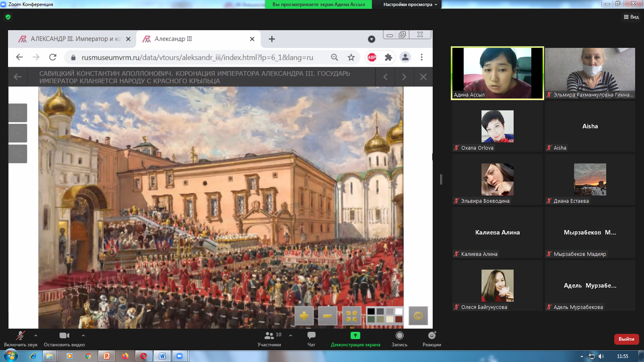Click the Windows Start orb

[10, 356]
